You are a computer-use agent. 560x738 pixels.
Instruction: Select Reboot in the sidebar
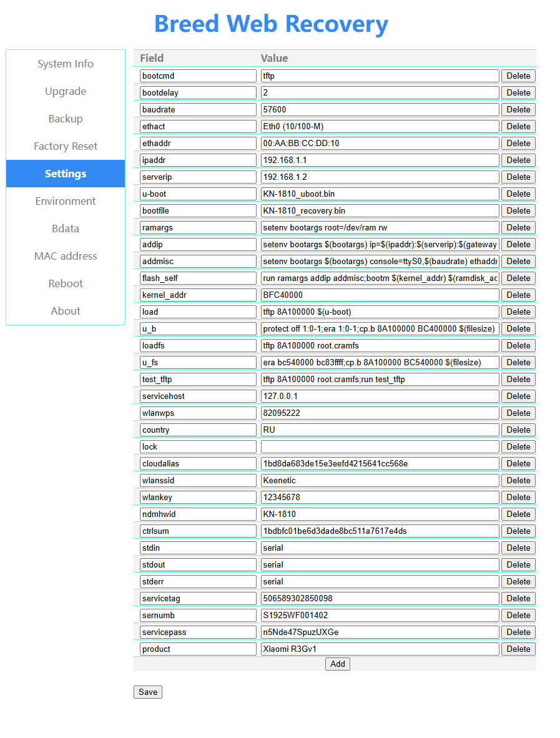(66, 283)
